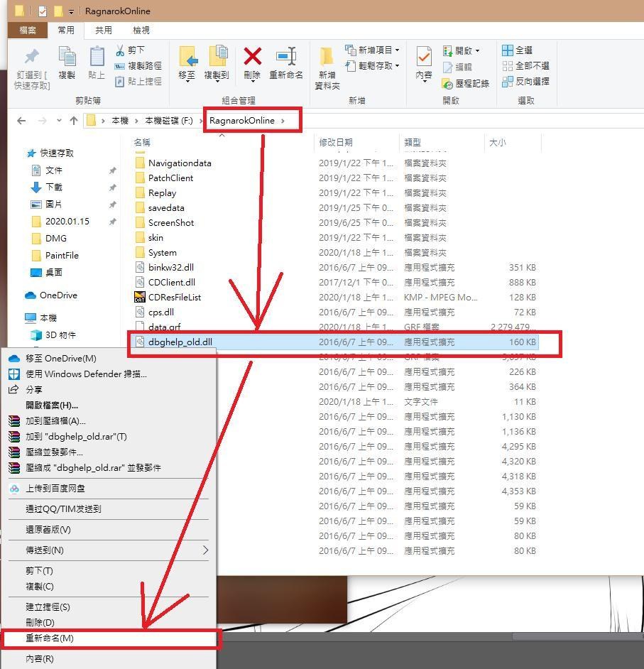The height and width of the screenshot is (669, 644).
Task: Click the Cut scissors icon
Action: pyautogui.click(x=120, y=50)
